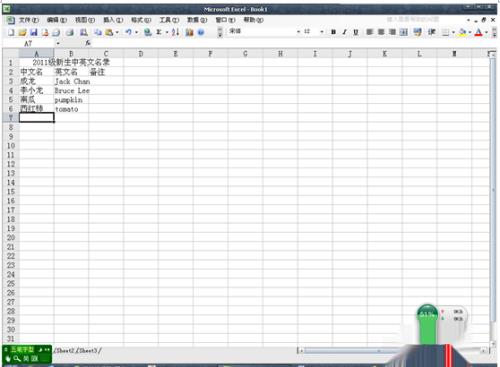Switch to the Sheet3 tab
500x367 pixels.
point(88,351)
